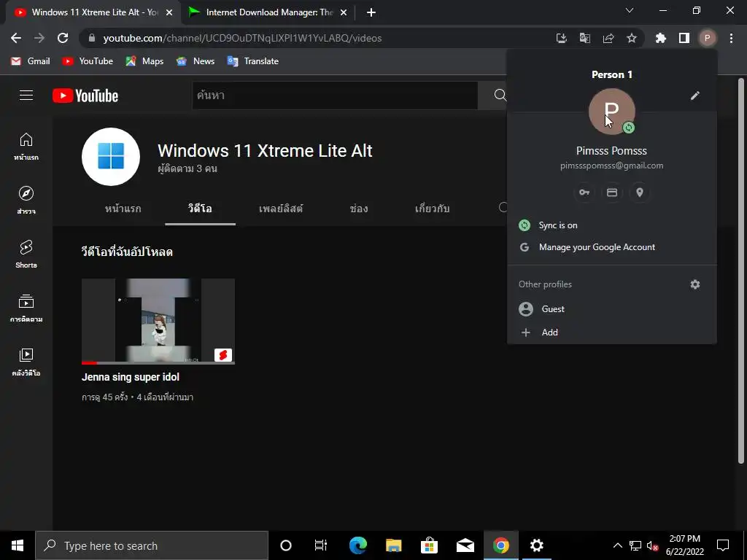Open the Gmail bookmark
Viewport: 747px width, 560px height.
pyautogui.click(x=31, y=61)
